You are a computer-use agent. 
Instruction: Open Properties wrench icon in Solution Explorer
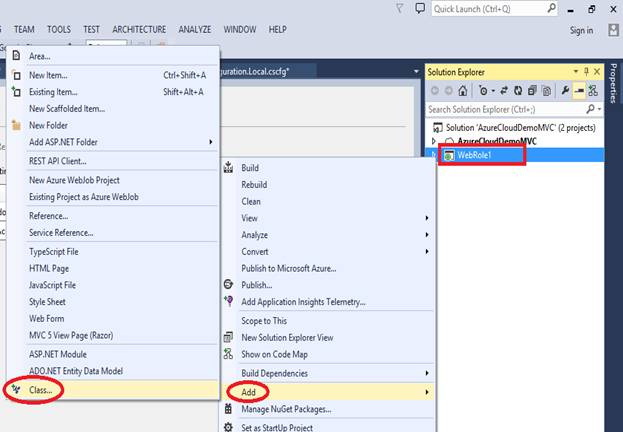[x=565, y=91]
